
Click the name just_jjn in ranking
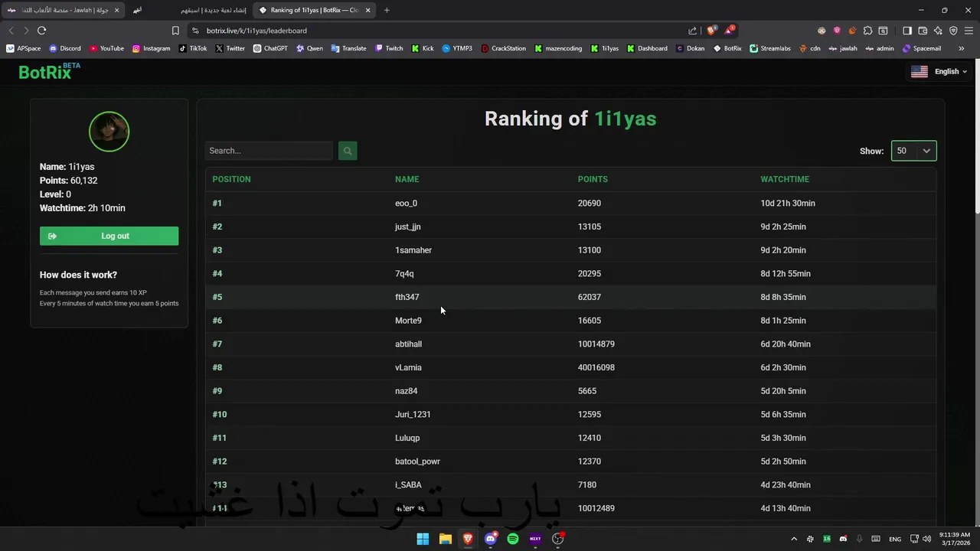coord(407,227)
